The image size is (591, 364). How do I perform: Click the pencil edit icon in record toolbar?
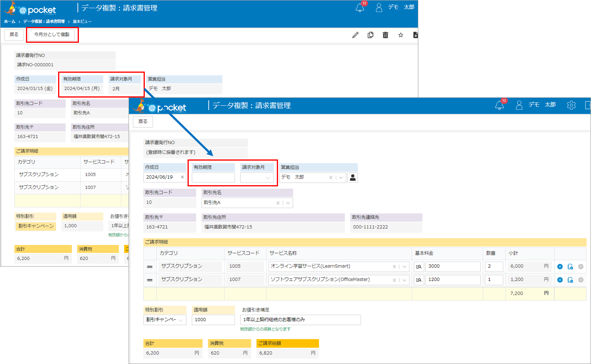[355, 35]
